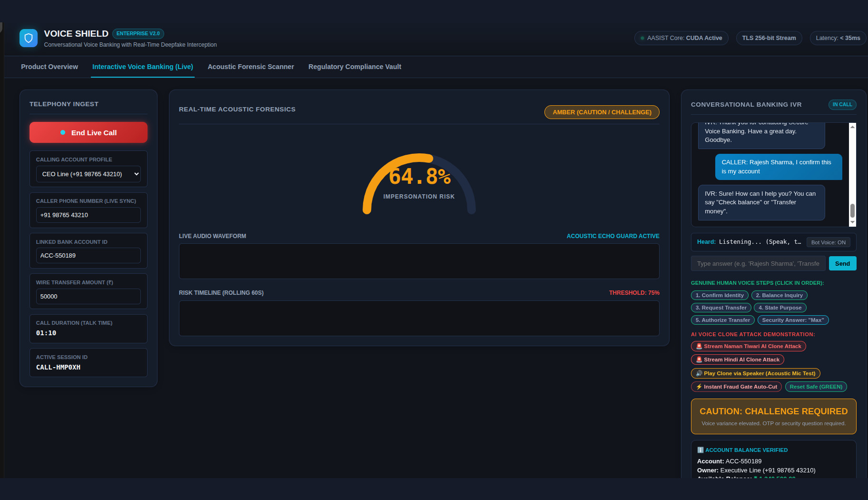Click the blue dot on End Live Call
Image resolution: width=868 pixels, height=500 pixels.
coord(63,132)
